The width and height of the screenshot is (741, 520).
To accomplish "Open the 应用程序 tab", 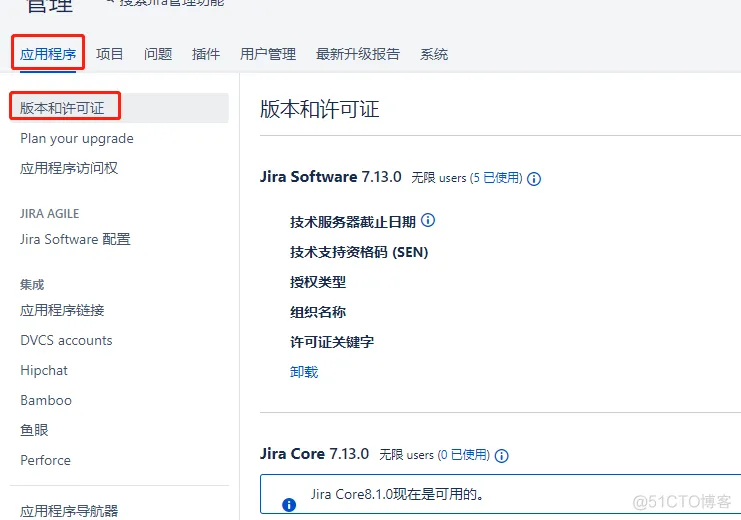I will 48,54.
